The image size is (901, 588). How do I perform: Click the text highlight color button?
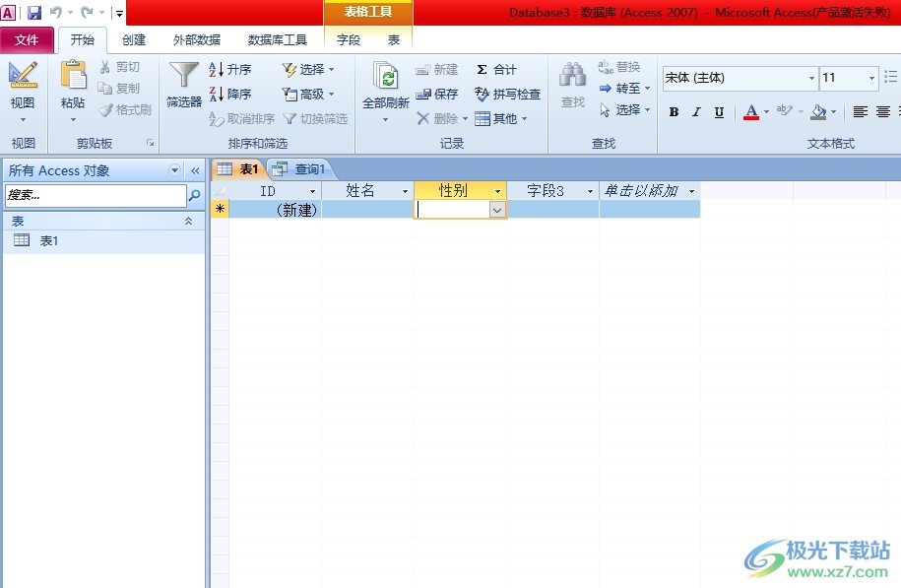tap(785, 112)
